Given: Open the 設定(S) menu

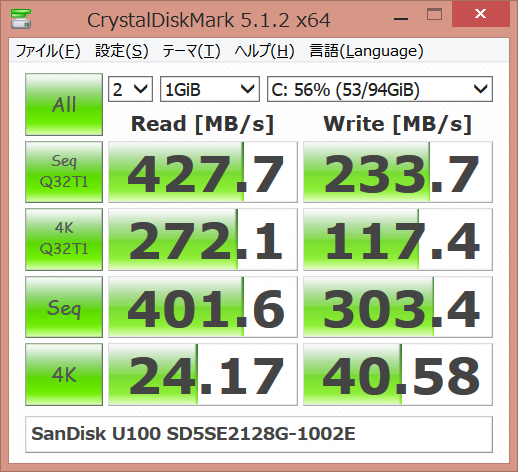Looking at the screenshot, I should click(122, 51).
